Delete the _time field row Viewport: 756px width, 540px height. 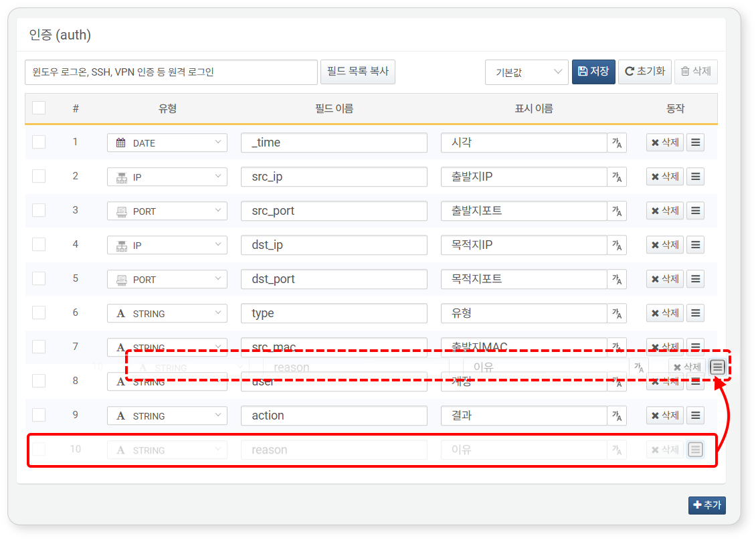665,143
